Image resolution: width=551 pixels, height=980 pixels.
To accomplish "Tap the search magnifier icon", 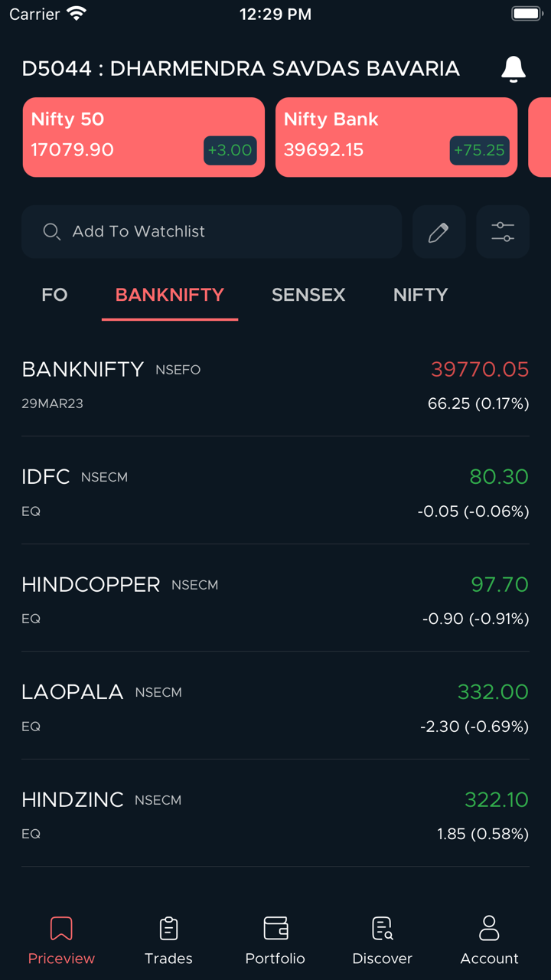I will (x=51, y=232).
